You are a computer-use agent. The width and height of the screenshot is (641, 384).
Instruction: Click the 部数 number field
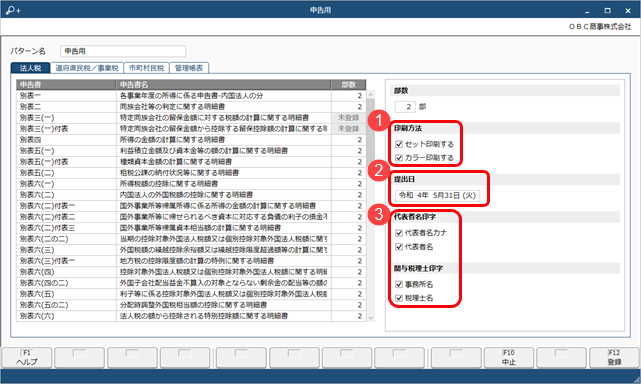[x=405, y=107]
